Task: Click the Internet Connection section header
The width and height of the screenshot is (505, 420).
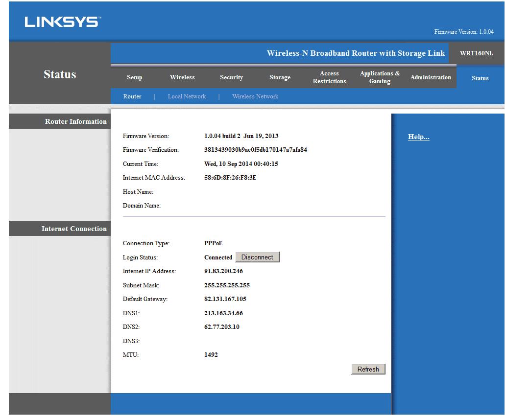Action: tap(74, 229)
